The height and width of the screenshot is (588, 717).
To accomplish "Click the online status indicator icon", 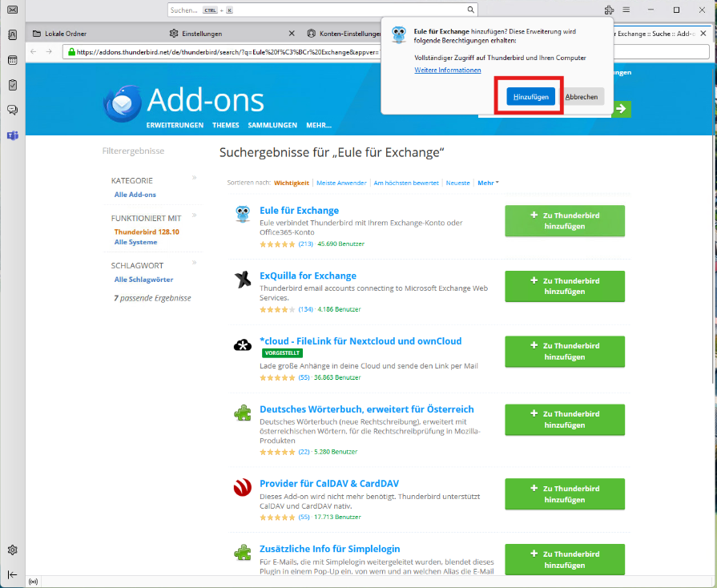I will tap(33, 582).
